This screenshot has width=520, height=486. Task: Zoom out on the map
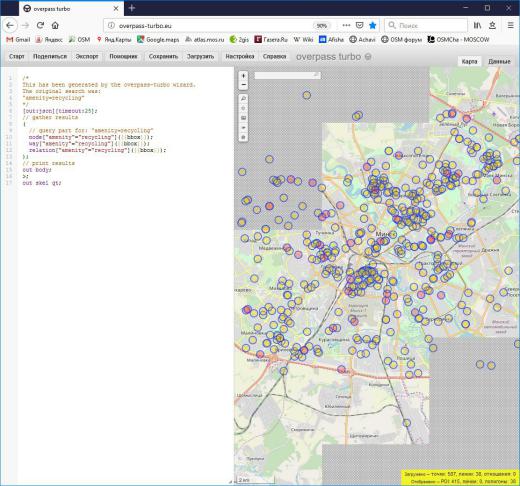243,85
